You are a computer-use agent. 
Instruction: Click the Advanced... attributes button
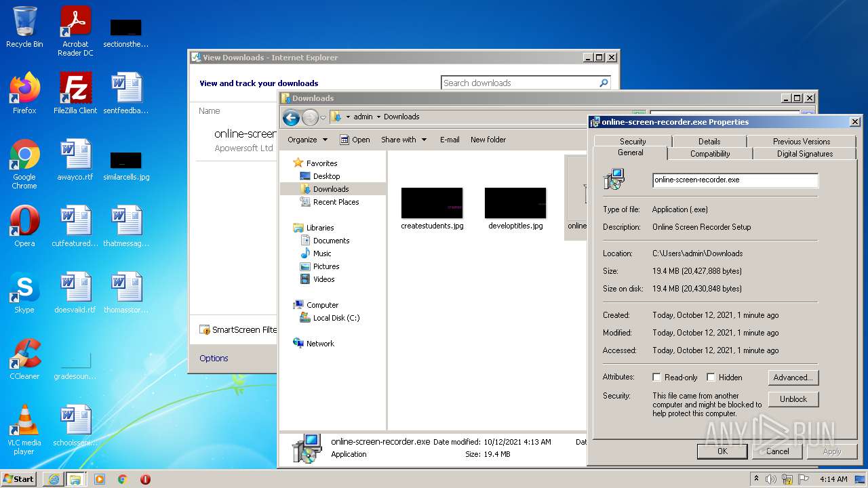[793, 378]
